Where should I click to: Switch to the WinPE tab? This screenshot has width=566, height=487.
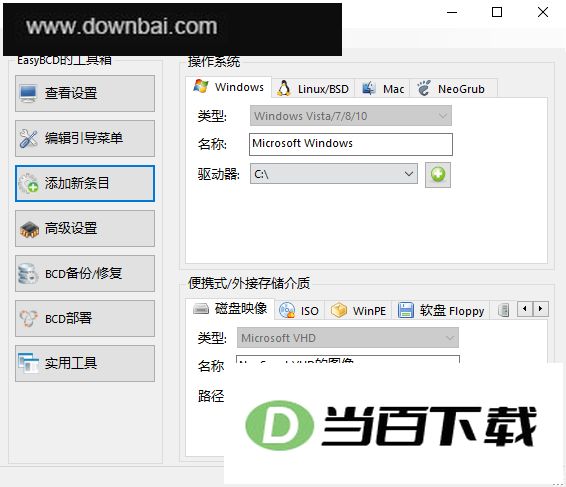[358, 310]
